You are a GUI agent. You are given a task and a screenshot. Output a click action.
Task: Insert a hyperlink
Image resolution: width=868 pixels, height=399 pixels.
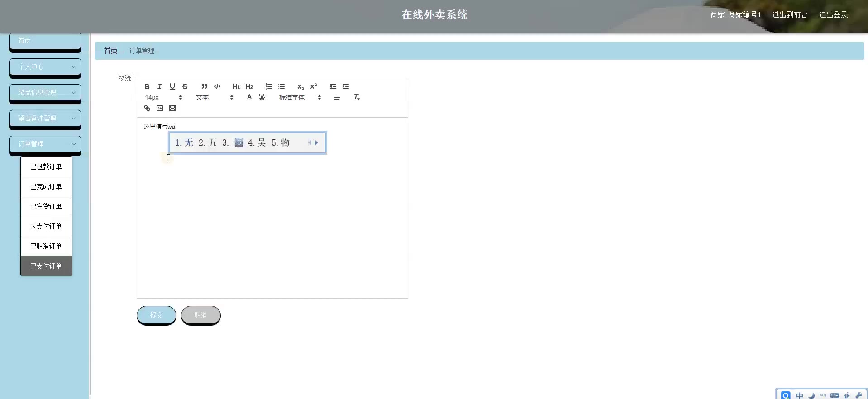coord(147,108)
